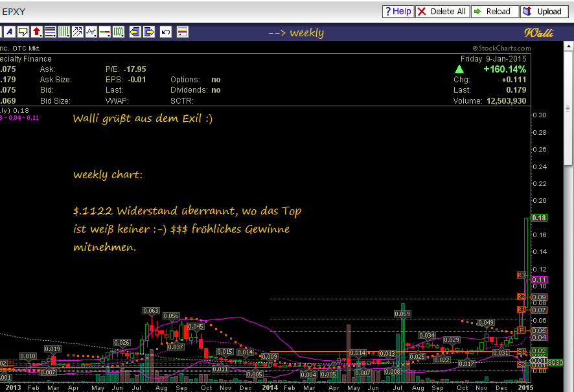Image resolution: width=574 pixels, height=392 pixels.
Task: Open the zigzag line study tool dropdown
Action: [x=91, y=32]
